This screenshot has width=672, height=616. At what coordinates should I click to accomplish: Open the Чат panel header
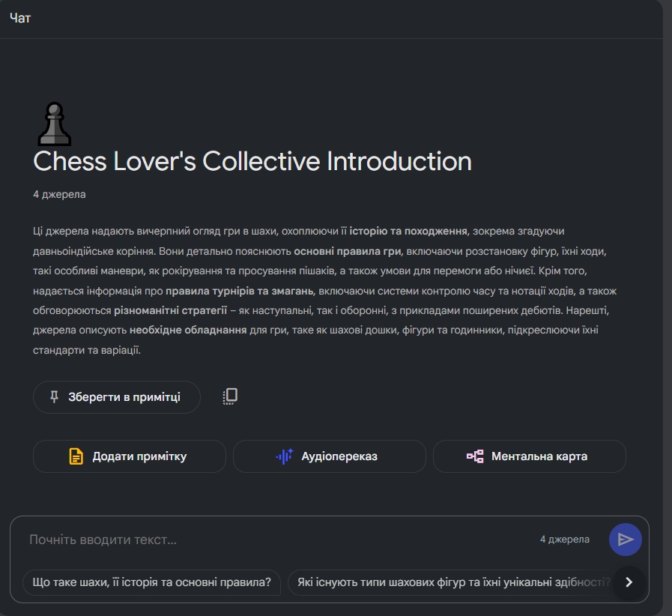pyautogui.click(x=20, y=18)
